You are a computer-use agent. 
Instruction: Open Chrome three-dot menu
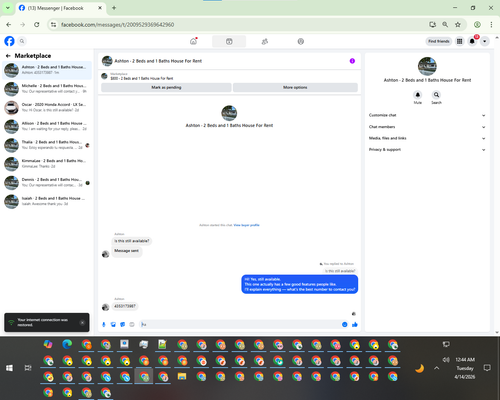click(491, 25)
